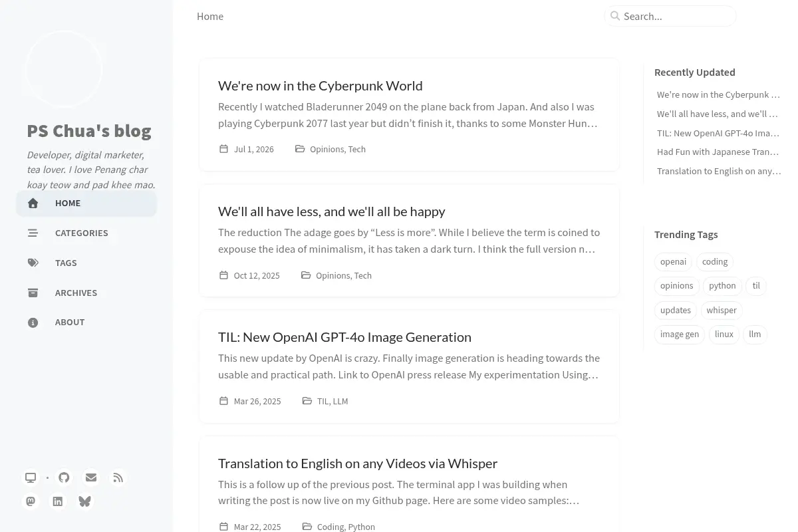Select the whisper trending tag

point(722,310)
